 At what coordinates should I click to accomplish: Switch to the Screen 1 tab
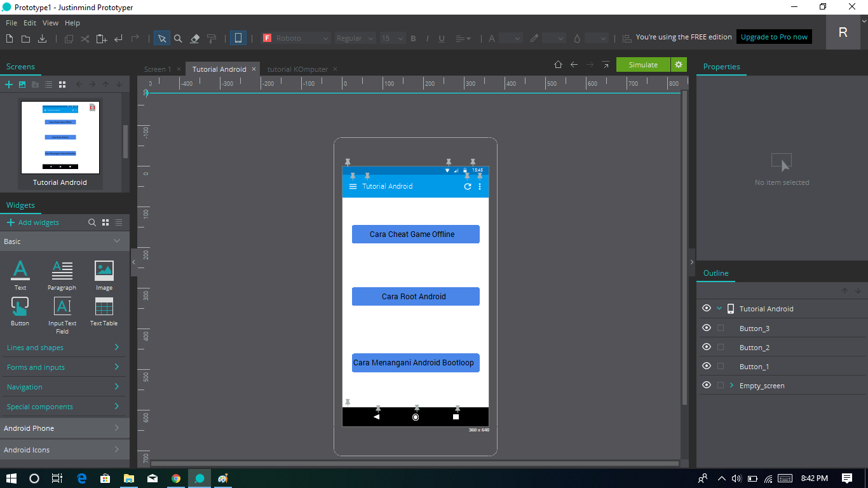point(159,69)
